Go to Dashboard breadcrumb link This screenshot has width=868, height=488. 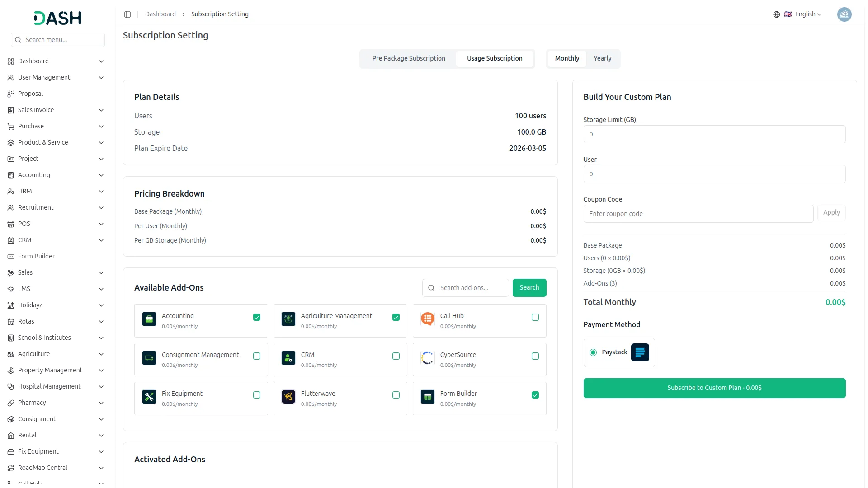(x=160, y=14)
